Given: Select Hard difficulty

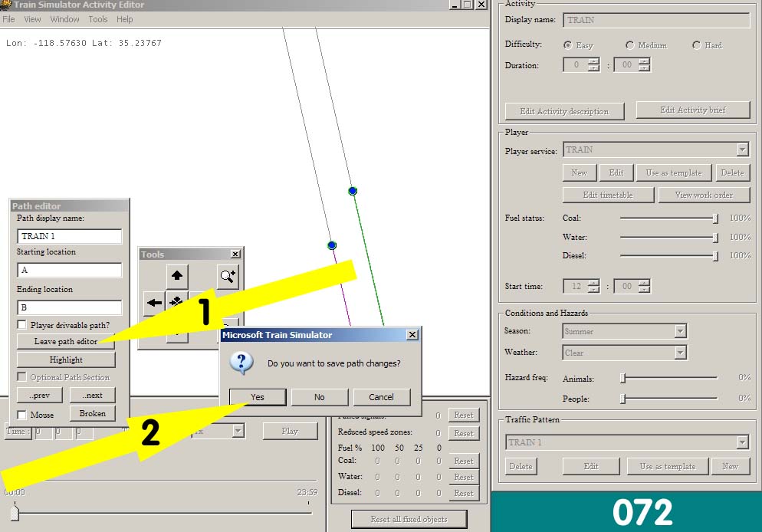Looking at the screenshot, I should pos(696,45).
